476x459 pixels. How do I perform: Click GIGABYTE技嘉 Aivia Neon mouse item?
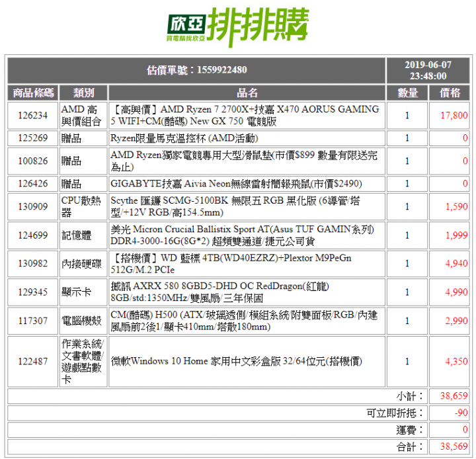(236, 184)
